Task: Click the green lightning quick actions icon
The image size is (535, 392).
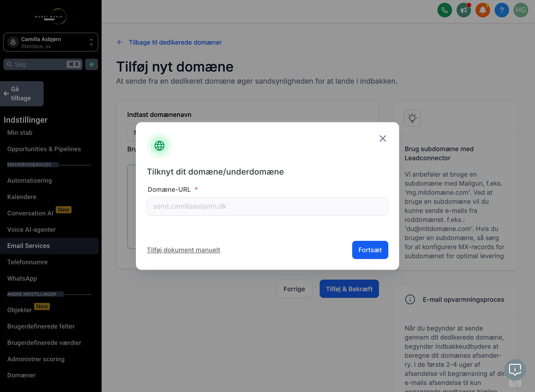Action: tap(92, 64)
